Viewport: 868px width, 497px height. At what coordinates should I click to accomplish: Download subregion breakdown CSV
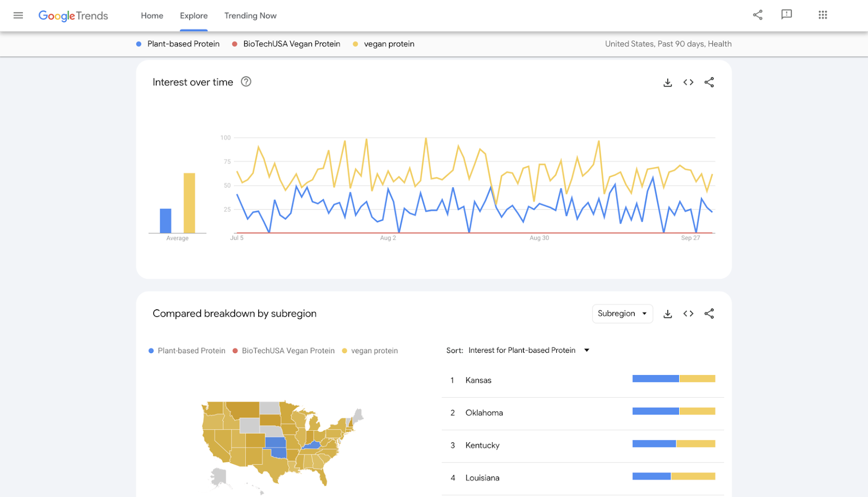pos(668,314)
